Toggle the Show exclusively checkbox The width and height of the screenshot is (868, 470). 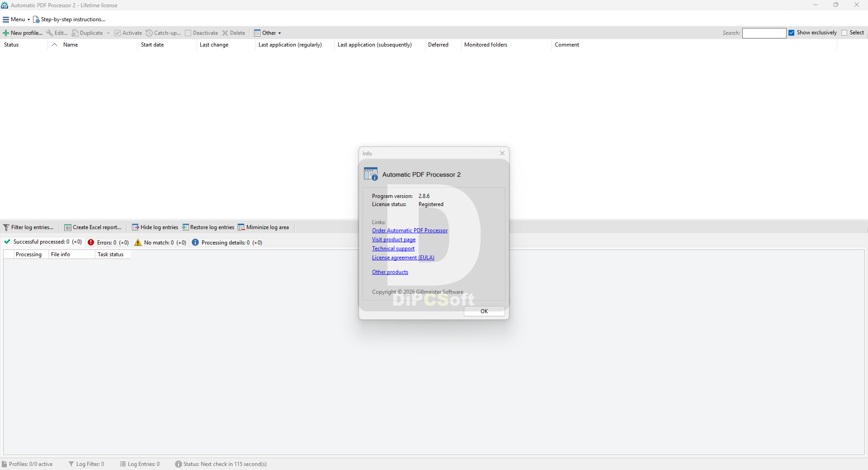[x=792, y=33]
